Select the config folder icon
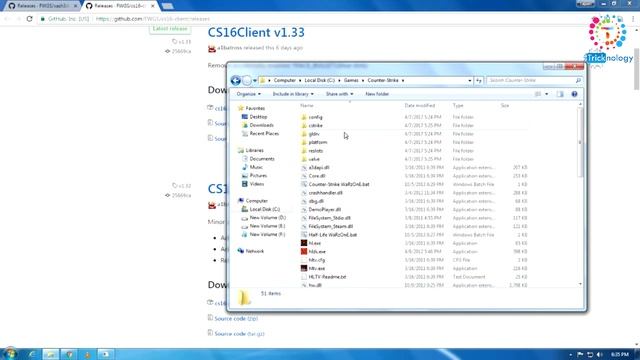The width and height of the screenshot is (640, 360). (x=304, y=117)
